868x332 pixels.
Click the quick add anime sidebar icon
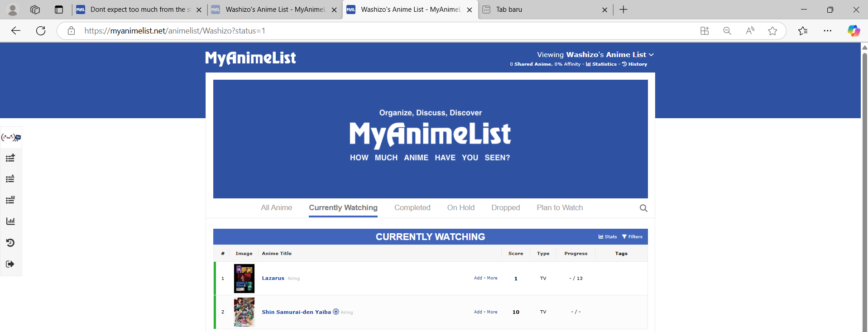pos(10,158)
